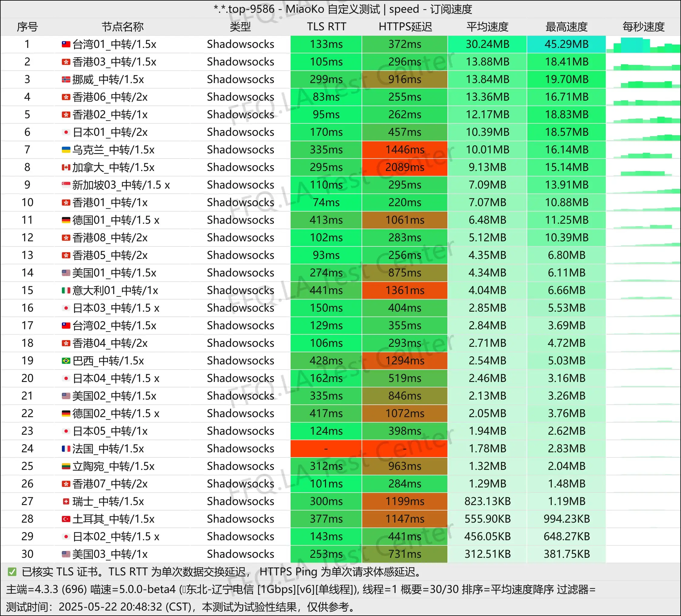Click the Norway flag icon beside 挪威_中转
681x616 pixels.
coord(66,79)
